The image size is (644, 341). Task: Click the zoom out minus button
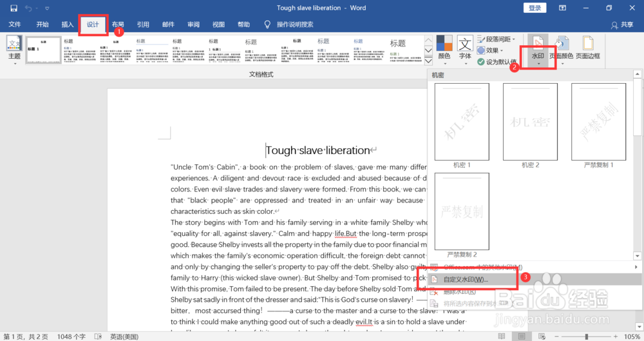pos(556,336)
